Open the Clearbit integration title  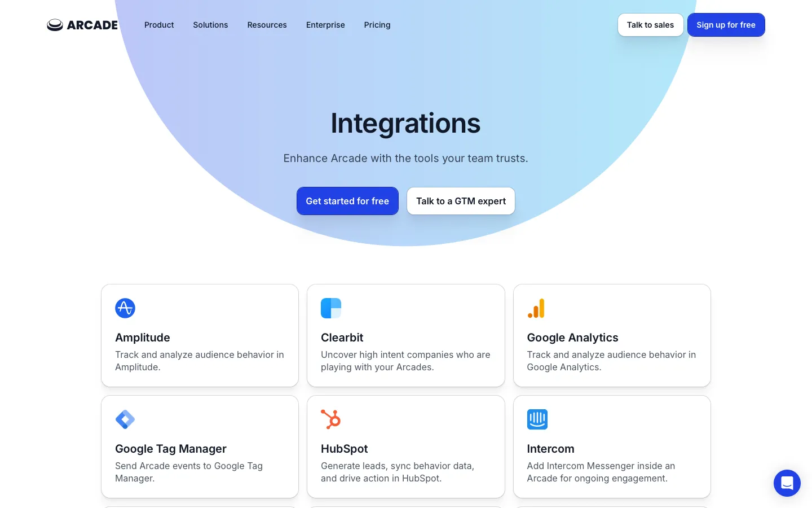pyautogui.click(x=342, y=338)
